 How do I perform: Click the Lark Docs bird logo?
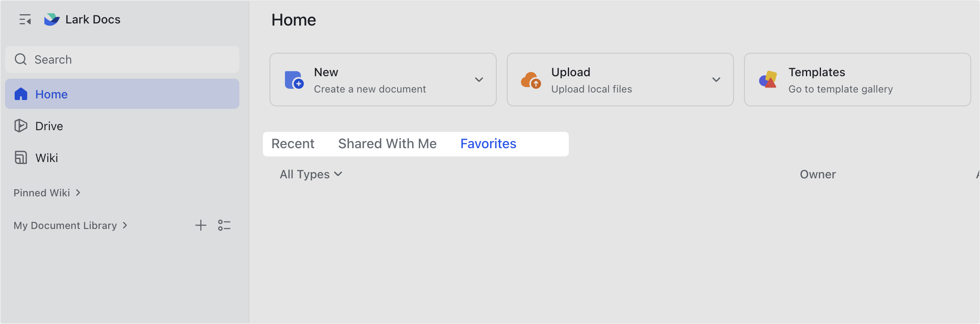(x=52, y=20)
